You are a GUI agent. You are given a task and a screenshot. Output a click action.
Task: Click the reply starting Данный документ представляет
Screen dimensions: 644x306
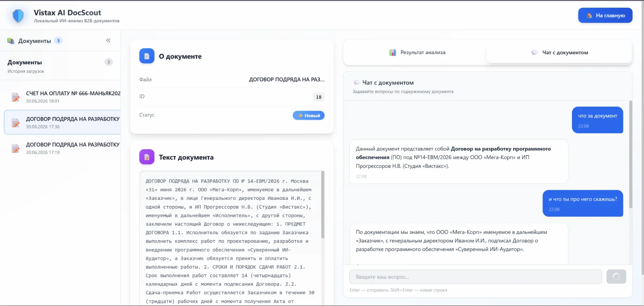[x=459, y=162]
